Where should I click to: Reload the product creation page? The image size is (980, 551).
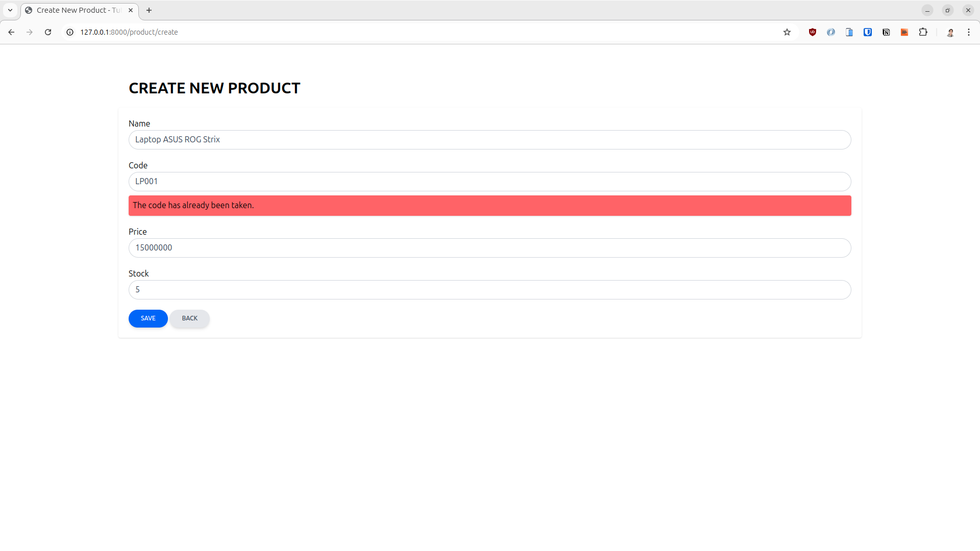coord(47,32)
